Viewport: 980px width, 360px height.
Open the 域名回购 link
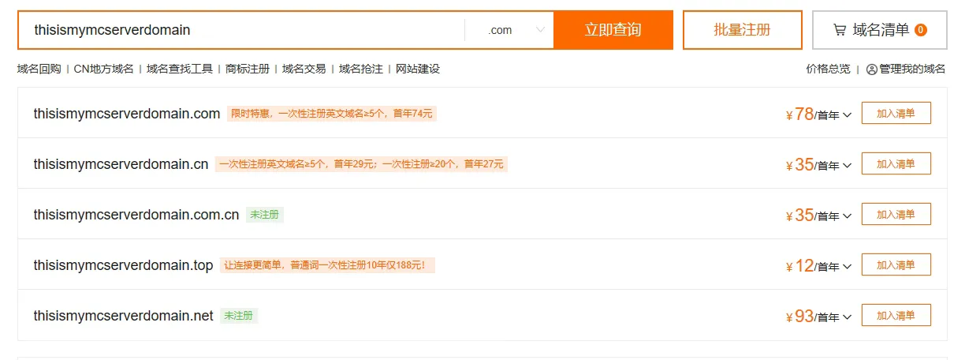tap(39, 69)
